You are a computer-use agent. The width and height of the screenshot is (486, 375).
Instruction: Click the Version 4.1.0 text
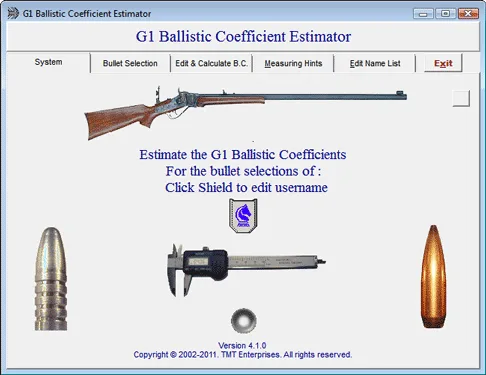[x=242, y=345]
